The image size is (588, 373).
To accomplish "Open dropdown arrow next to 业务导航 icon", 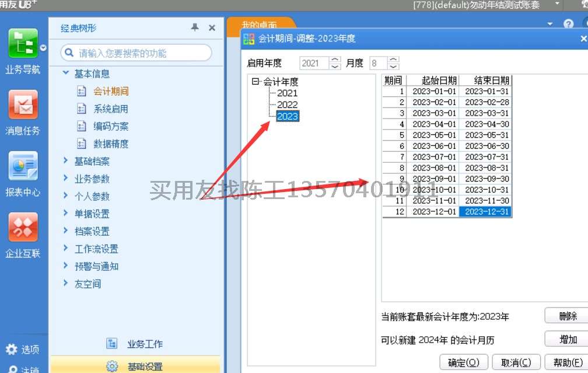I will coord(44,48).
